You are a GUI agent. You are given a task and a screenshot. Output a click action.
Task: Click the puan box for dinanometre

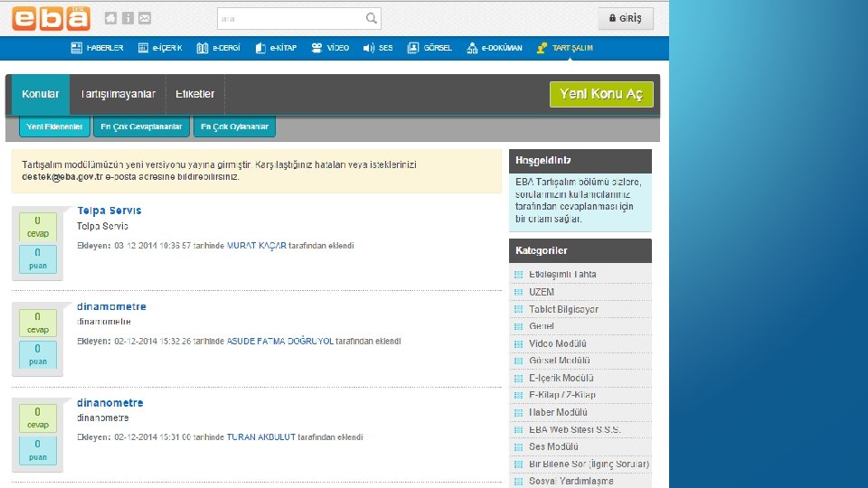(38, 450)
